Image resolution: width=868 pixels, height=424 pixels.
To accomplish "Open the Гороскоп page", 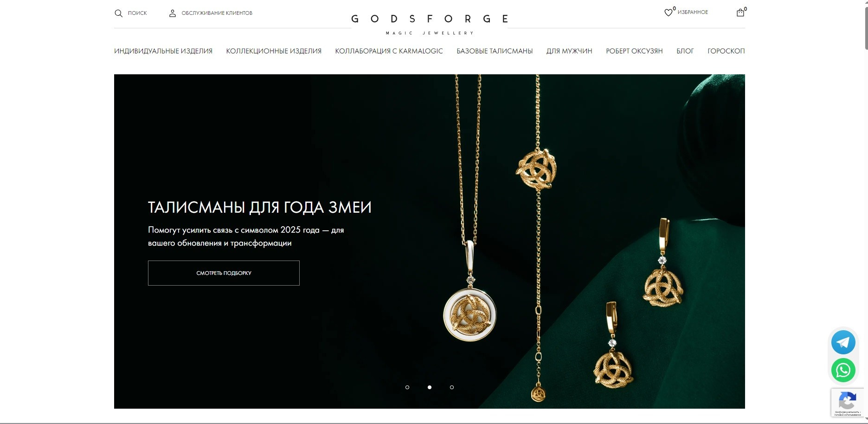I will (x=726, y=51).
